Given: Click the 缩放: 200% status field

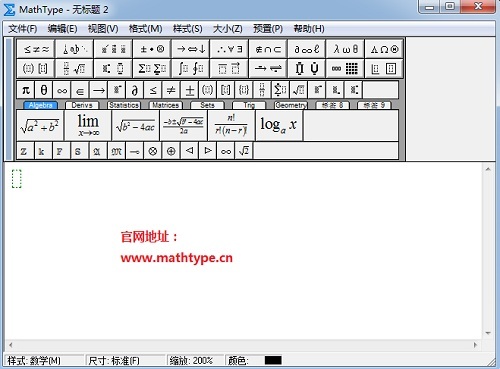Looking at the screenshot, I should (x=195, y=360).
